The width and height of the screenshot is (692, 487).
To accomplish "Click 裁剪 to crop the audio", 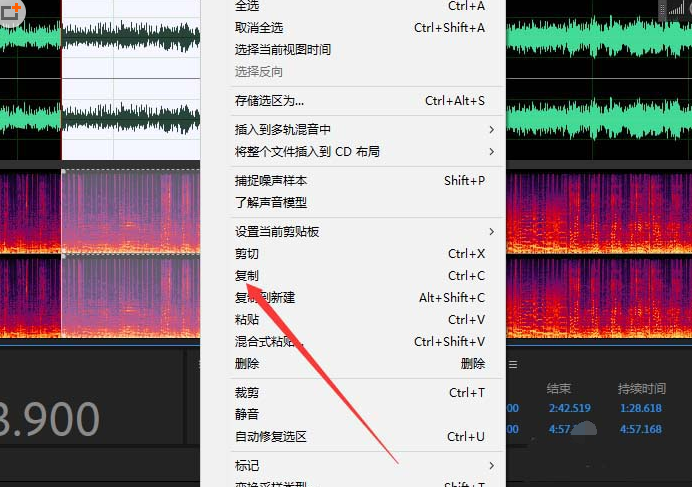I will (246, 393).
